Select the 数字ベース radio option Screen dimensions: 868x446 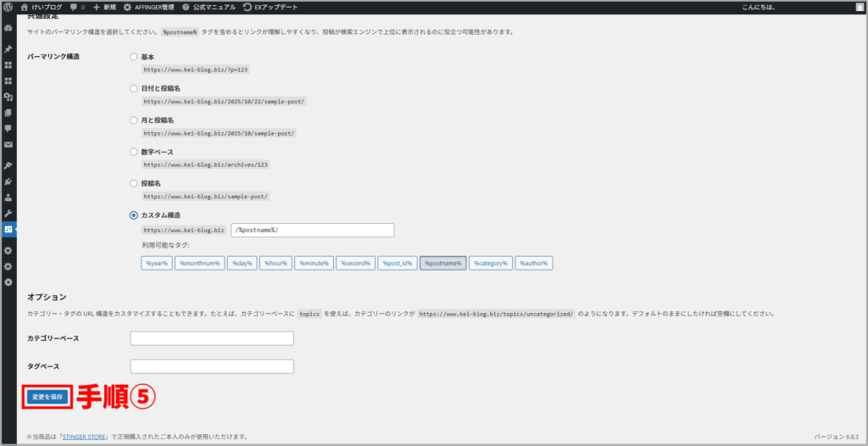[133, 152]
